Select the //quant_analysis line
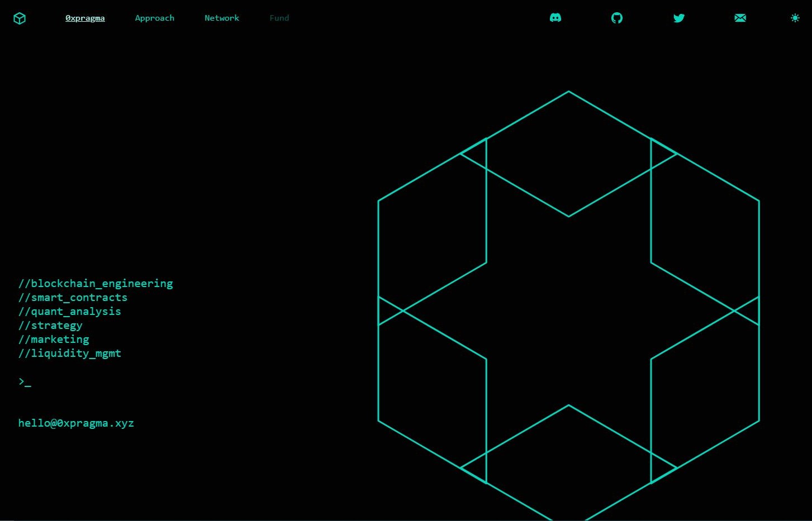Image resolution: width=812 pixels, height=521 pixels. point(70,311)
